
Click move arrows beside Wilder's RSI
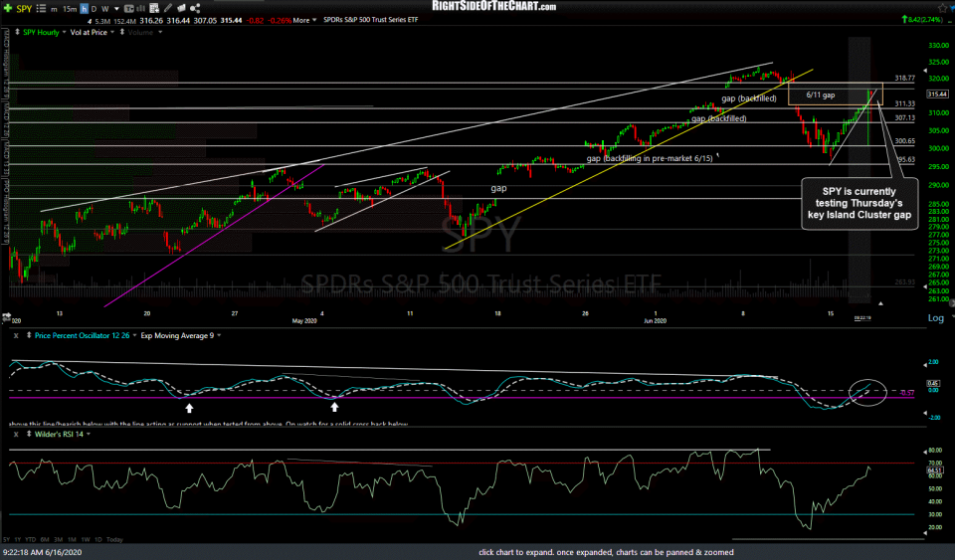pos(29,434)
